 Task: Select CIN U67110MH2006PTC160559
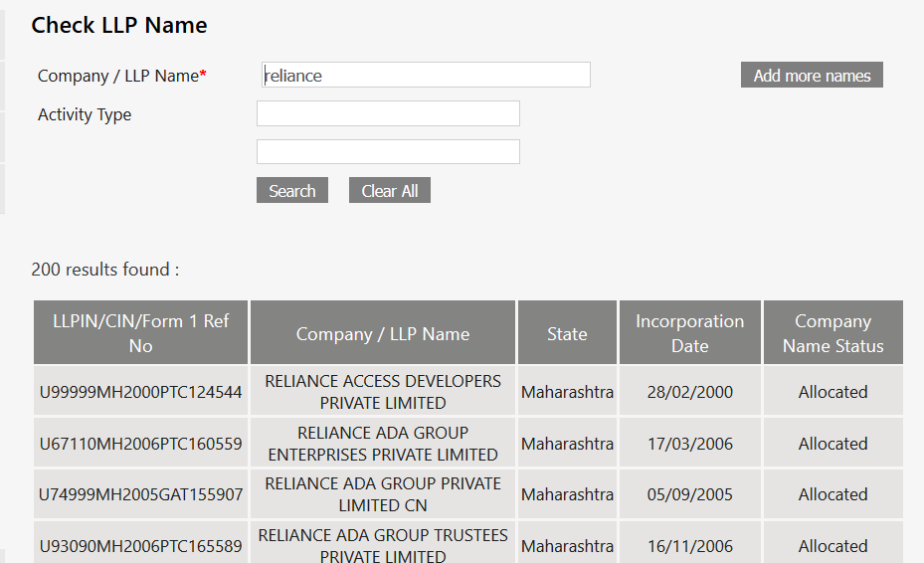141,444
